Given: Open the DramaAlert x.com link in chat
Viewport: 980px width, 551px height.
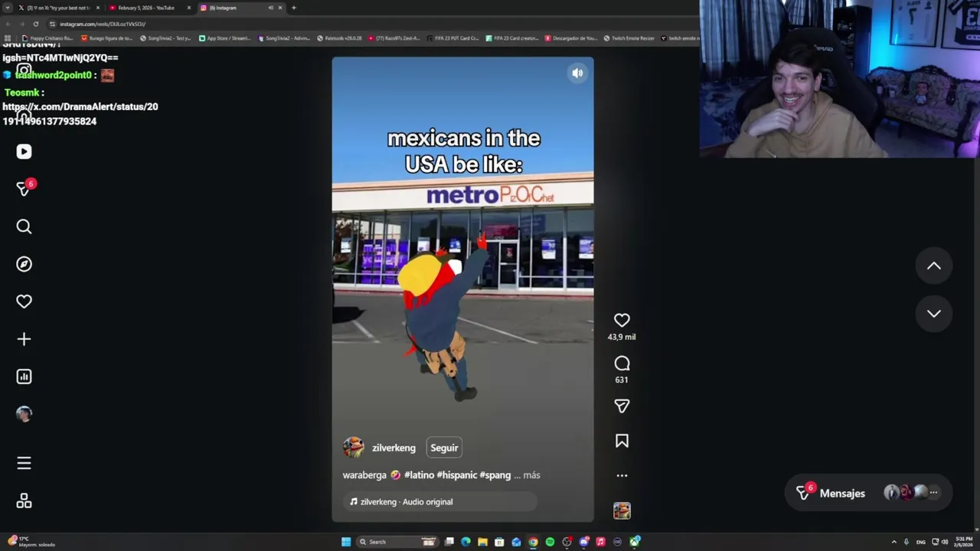Looking at the screenshot, I should click(80, 114).
